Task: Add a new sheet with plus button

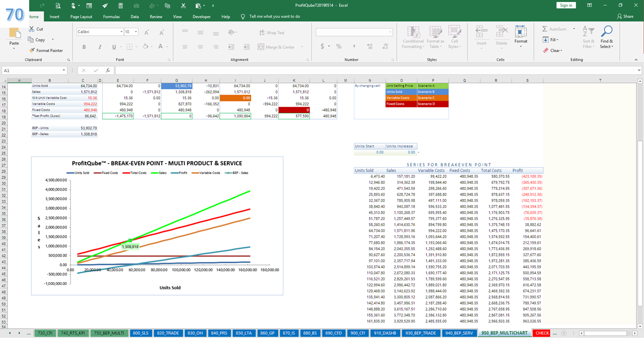Action: 563,333
